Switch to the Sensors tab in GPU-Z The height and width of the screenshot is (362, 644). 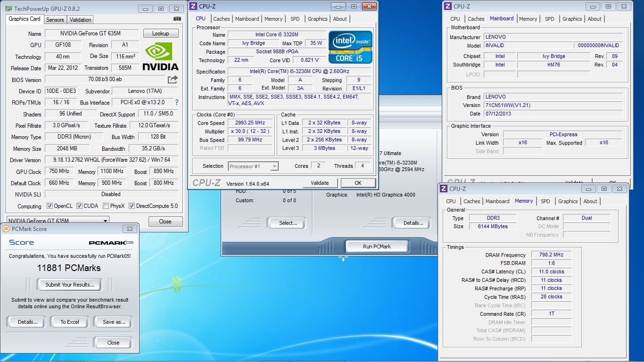[55, 20]
